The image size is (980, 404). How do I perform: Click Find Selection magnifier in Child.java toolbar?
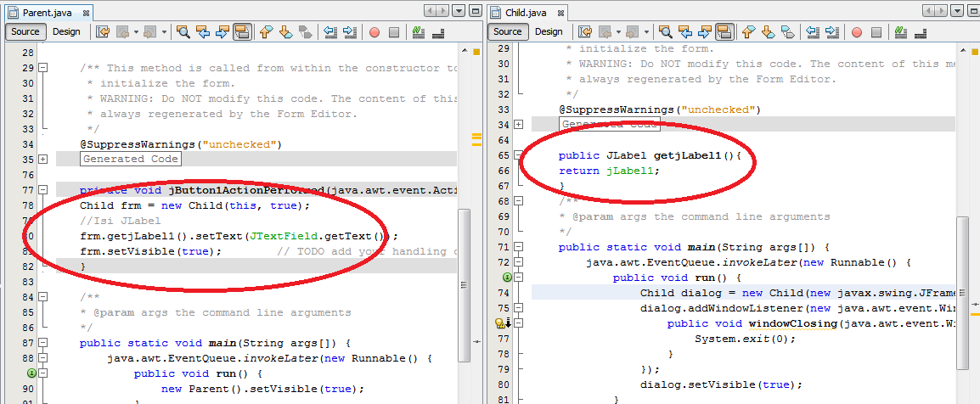(x=666, y=32)
